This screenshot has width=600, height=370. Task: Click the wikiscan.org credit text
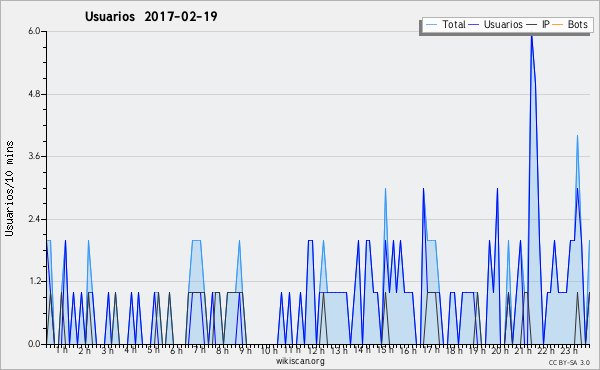click(x=300, y=361)
